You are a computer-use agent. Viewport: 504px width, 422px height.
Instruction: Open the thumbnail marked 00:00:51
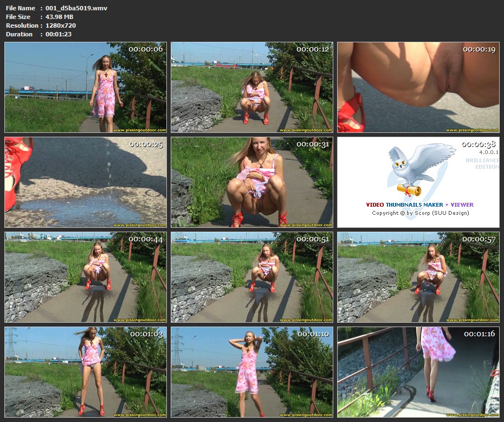[252, 277]
